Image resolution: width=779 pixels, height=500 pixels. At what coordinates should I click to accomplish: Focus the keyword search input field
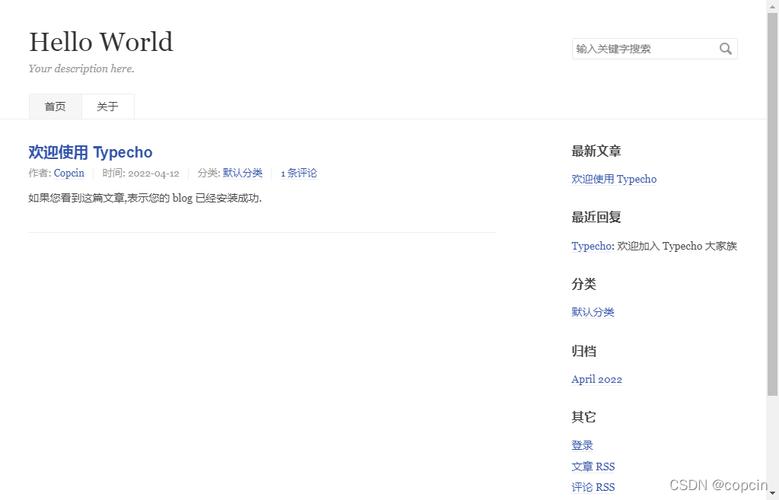coord(655,49)
